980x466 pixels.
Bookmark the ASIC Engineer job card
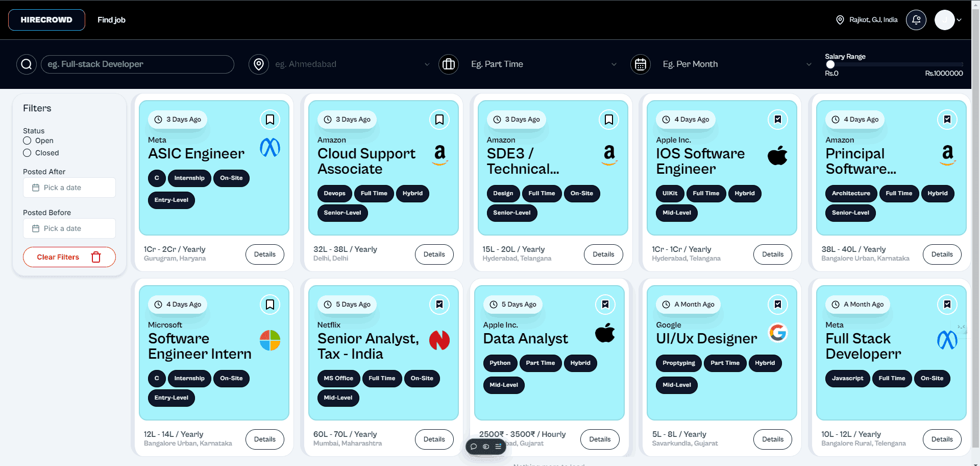pyautogui.click(x=270, y=120)
